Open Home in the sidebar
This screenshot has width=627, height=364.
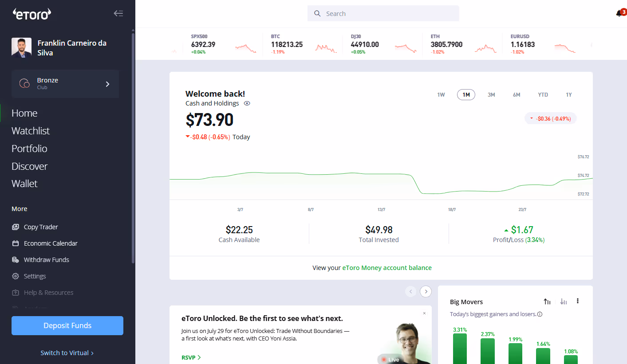coord(24,113)
